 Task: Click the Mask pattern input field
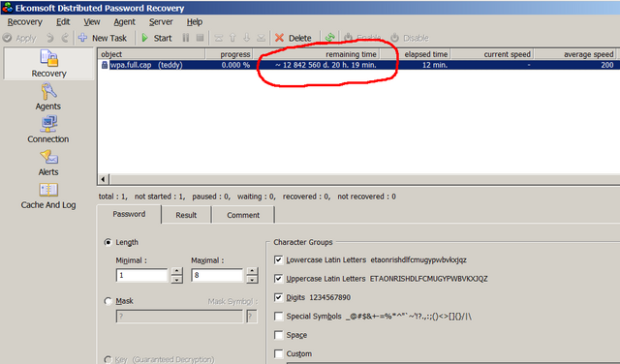[179, 317]
